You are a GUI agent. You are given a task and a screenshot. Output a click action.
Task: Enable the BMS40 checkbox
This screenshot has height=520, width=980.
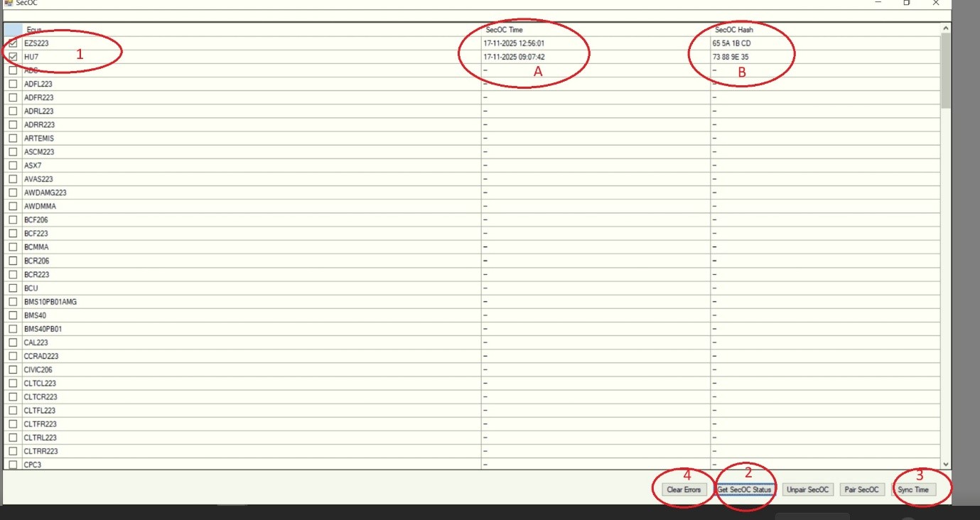tap(13, 315)
